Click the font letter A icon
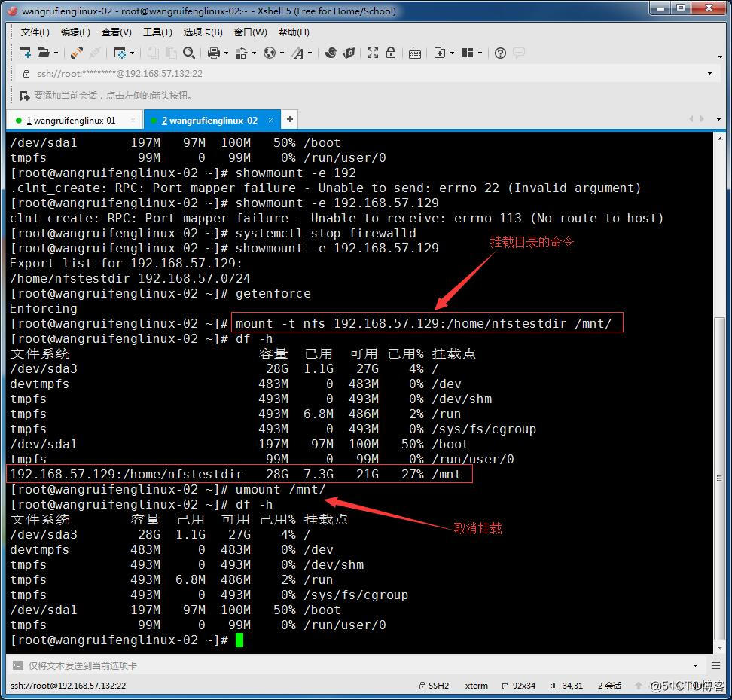Image resolution: width=732 pixels, height=700 pixels. (297, 53)
